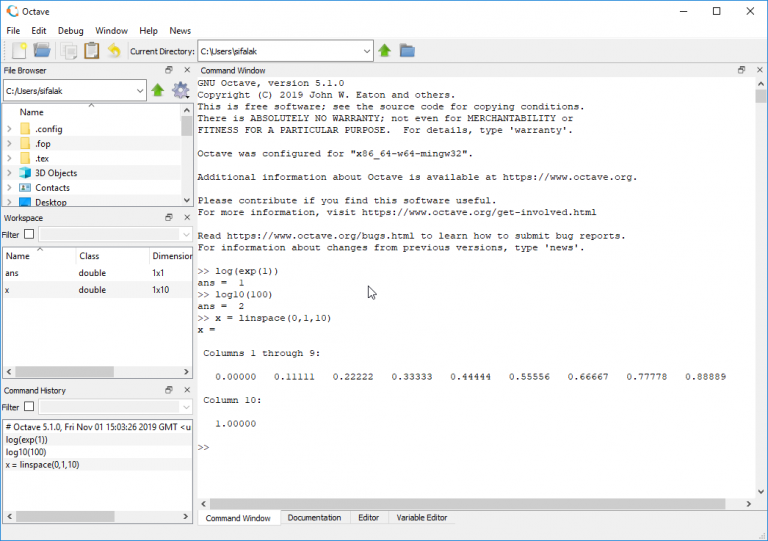The image size is (768, 541).
Task: Open the News menu
Action: coord(180,30)
